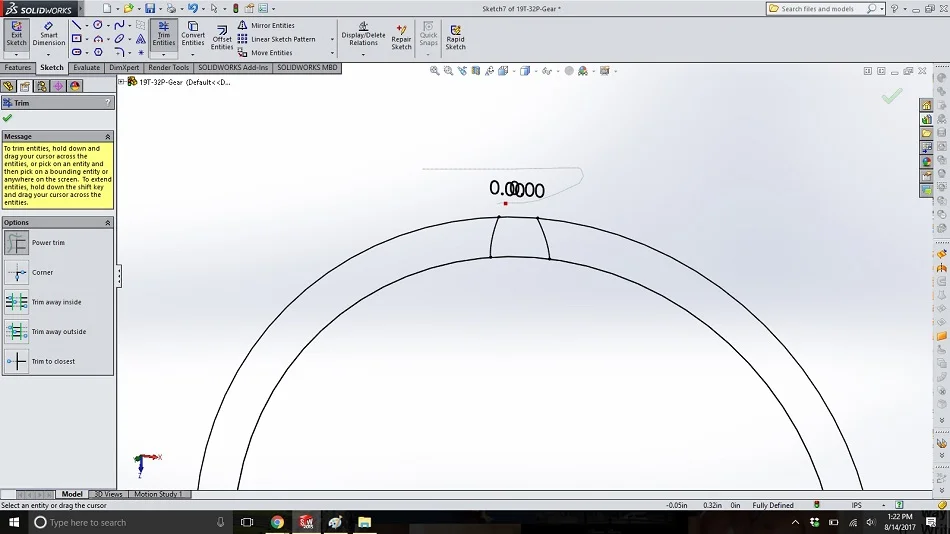Select the Smart Dimension tool

(x=48, y=34)
